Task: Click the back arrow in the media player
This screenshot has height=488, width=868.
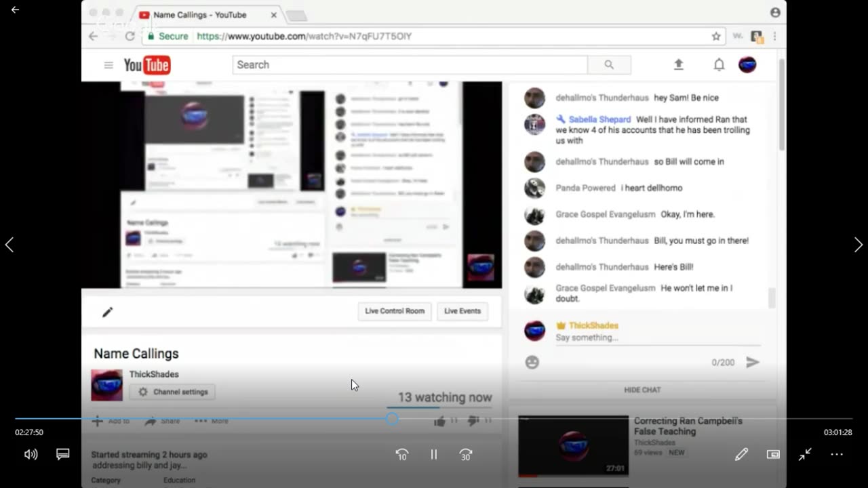Action: (15, 10)
